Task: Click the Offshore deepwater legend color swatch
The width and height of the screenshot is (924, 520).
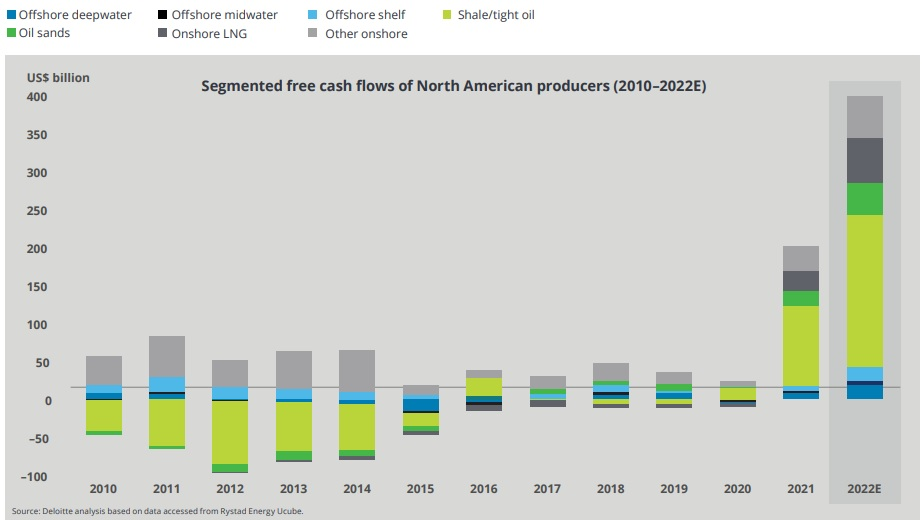Action: pos(11,16)
